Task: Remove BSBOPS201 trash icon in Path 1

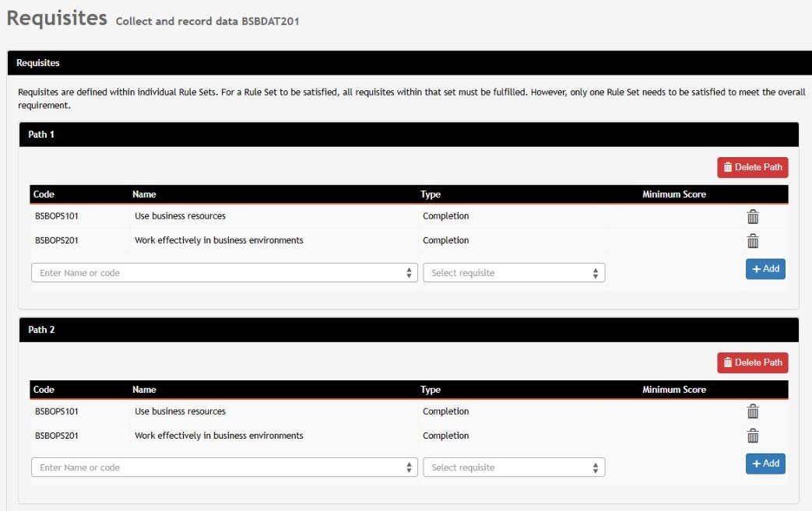Action: pos(753,241)
